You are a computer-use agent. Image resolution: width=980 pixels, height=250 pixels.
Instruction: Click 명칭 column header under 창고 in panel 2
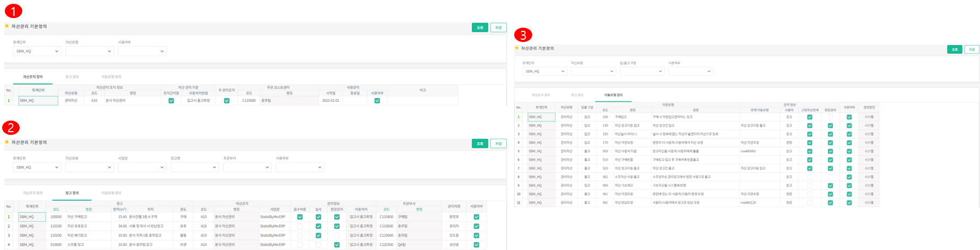89,210
